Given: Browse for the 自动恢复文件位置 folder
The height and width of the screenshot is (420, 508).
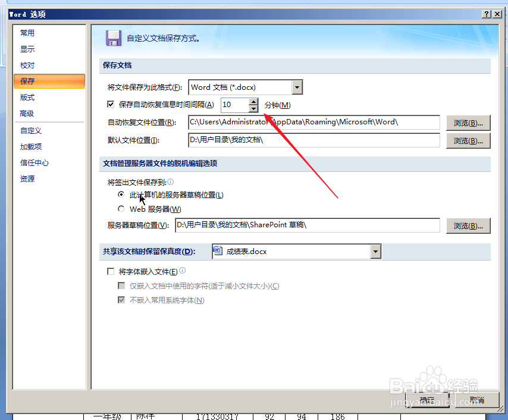Looking at the screenshot, I should click(x=468, y=123).
